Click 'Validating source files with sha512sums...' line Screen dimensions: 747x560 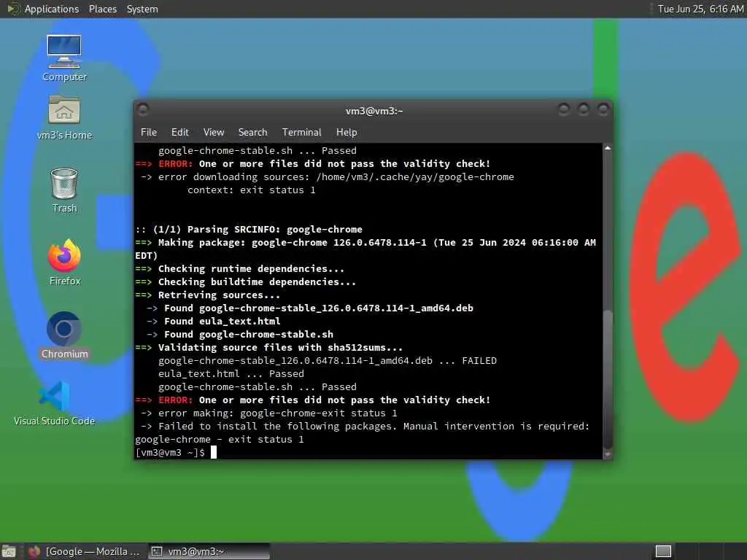point(280,348)
